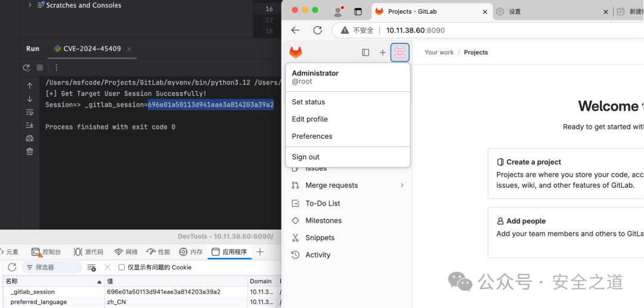Screen dimensions: 644x308
Task: Click Administrator @root profile entry
Action: pos(348,77)
